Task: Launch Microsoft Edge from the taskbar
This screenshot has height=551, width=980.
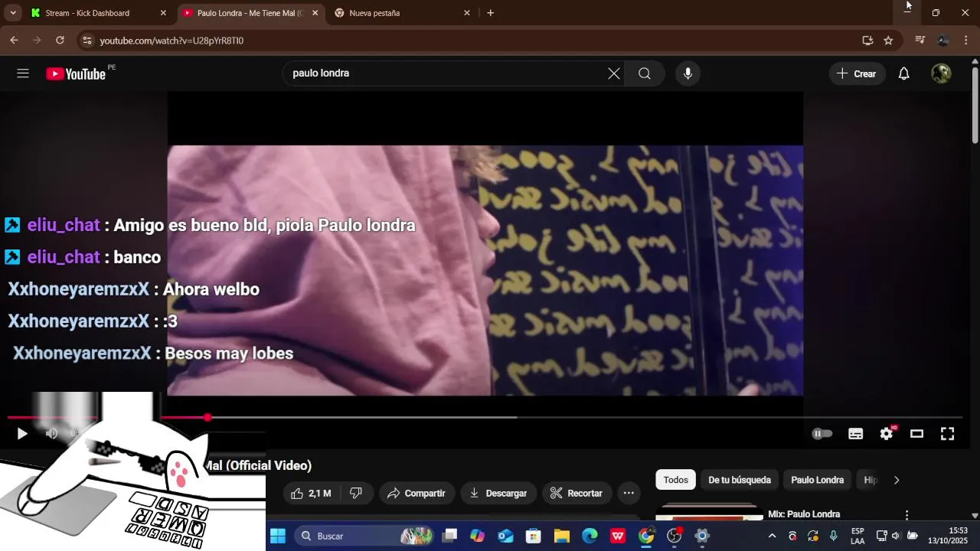Action: click(x=590, y=536)
